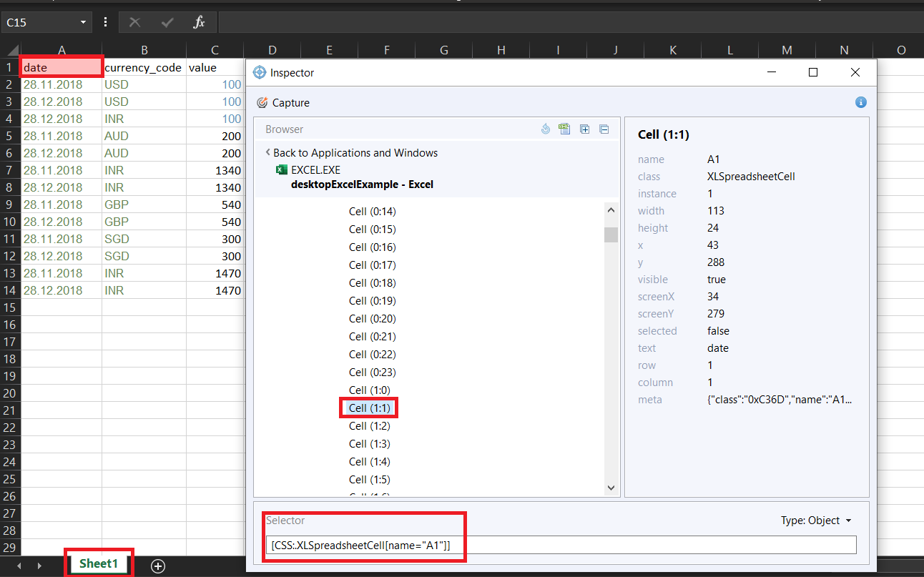Click the previous sheet navigation arrow
Screen dimensions: 924x577
19,566
